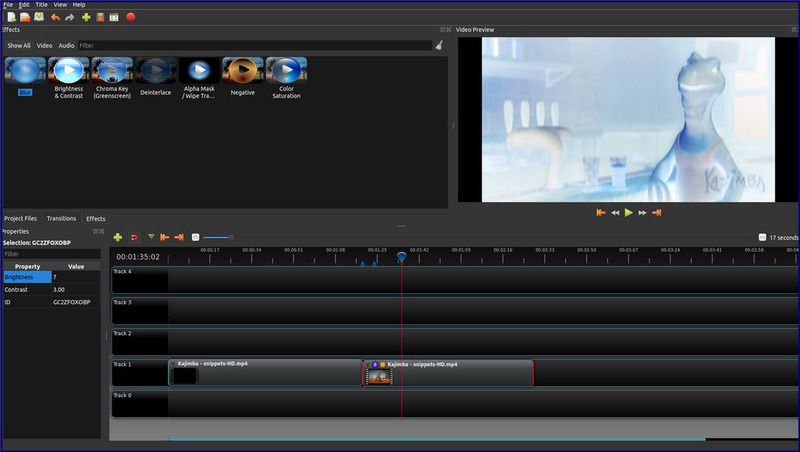Click the gray Redo arrow
Image resolution: width=800 pixels, height=452 pixels.
click(69, 17)
